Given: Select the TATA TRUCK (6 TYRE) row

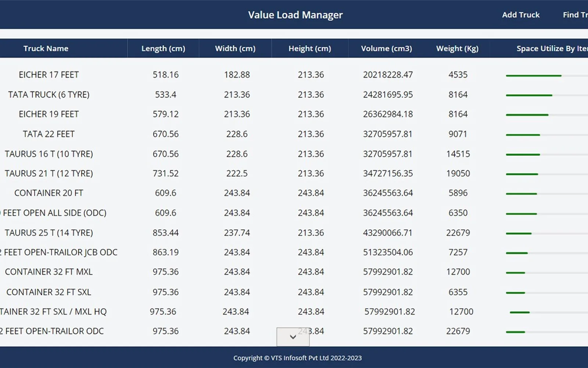Looking at the screenshot, I should (x=294, y=95).
